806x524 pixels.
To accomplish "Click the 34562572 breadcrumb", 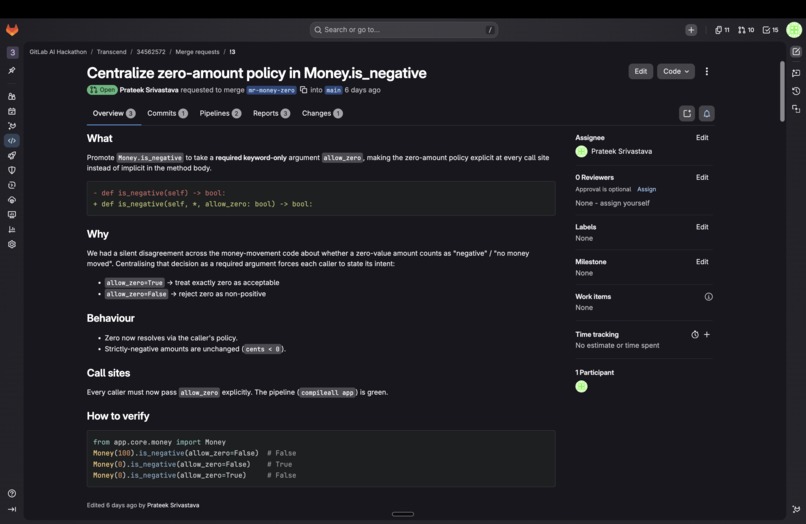I will [x=151, y=52].
